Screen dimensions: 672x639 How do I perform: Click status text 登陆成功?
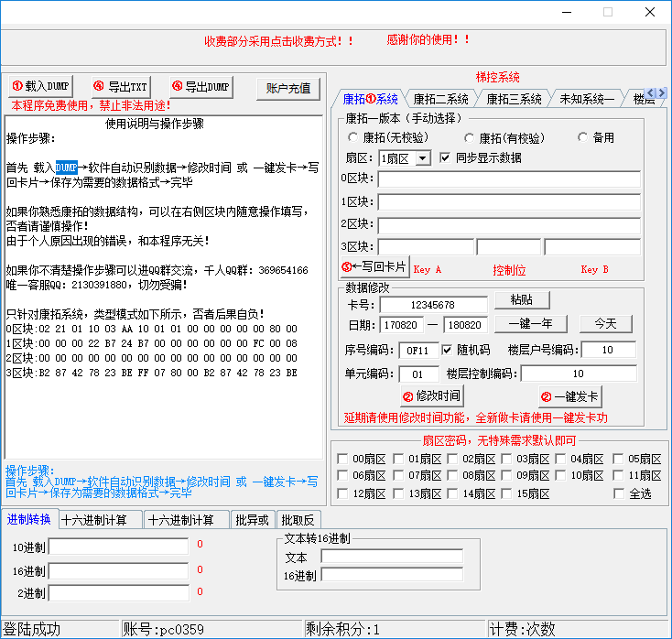point(32,629)
